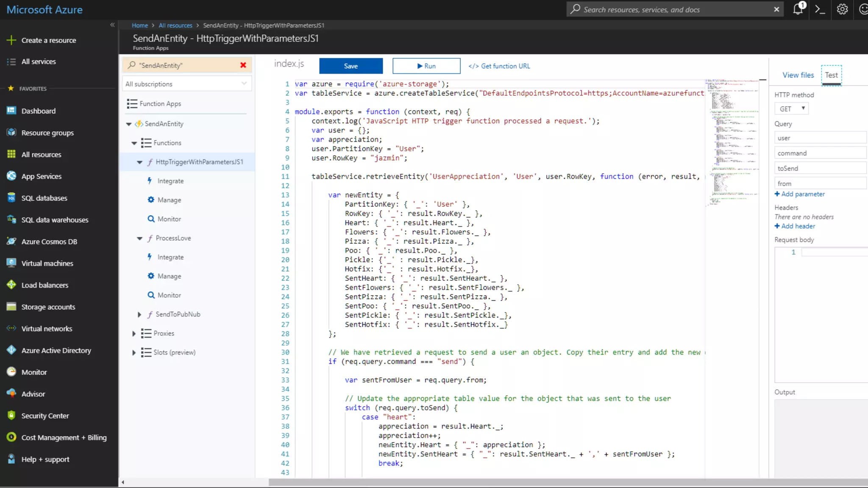Clear the SendAnEntity search filter
The image size is (868, 488).
point(243,65)
